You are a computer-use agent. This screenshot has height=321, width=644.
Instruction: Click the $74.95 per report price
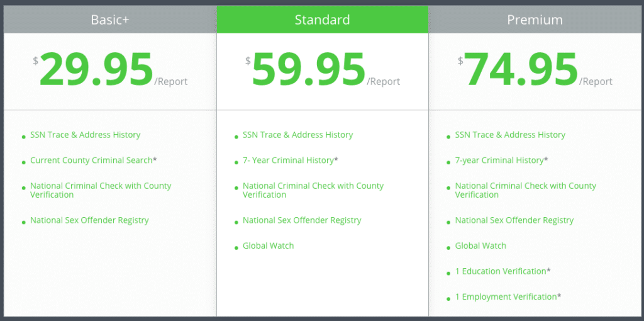point(535,70)
